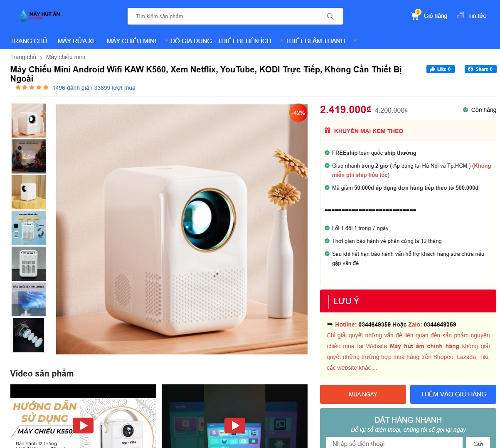Click Thêm vào giỏ hàng button
This screenshot has width=500, height=448.
pos(453,394)
